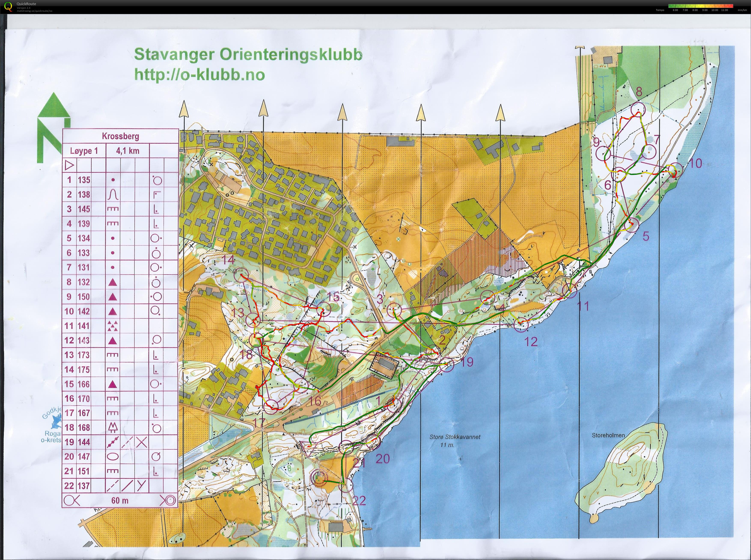
Task: Click the boulder cluster symbol in row 11
Action: (113, 326)
